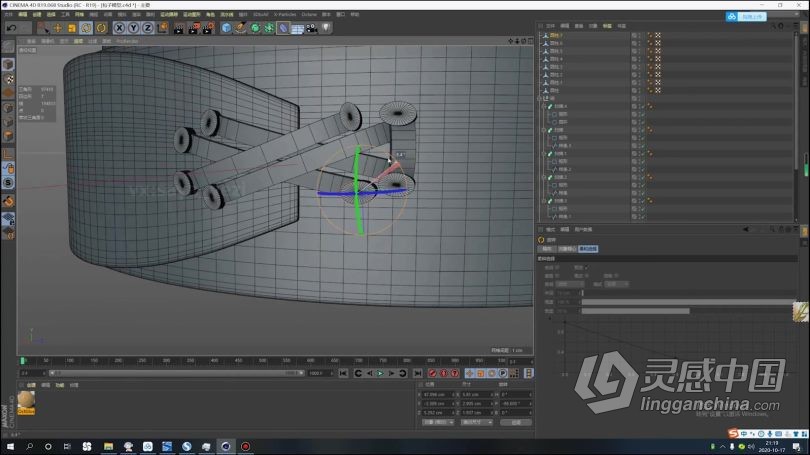Click the green Subdivision Surface generator icon
This screenshot has width=810, height=455.
(255, 28)
